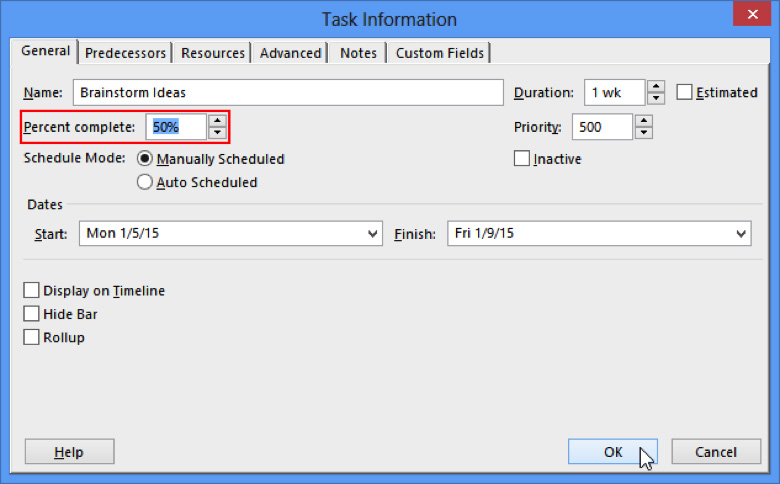Tick the Rollup checkbox
Screen dimensions: 780x484
pyautogui.click(x=31, y=337)
